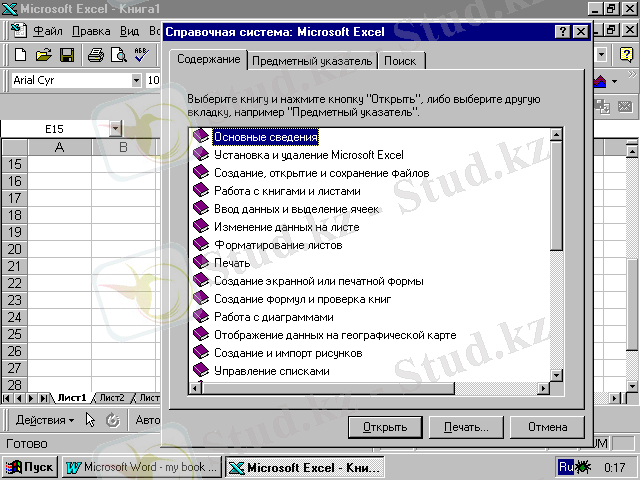Click the help list scroll up arrow
640x480 pixels.
coord(556,135)
